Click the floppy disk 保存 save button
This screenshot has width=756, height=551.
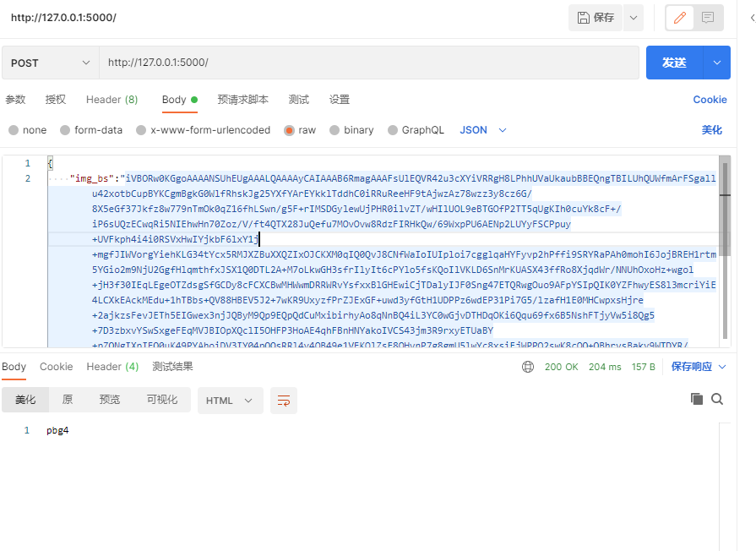[596, 18]
